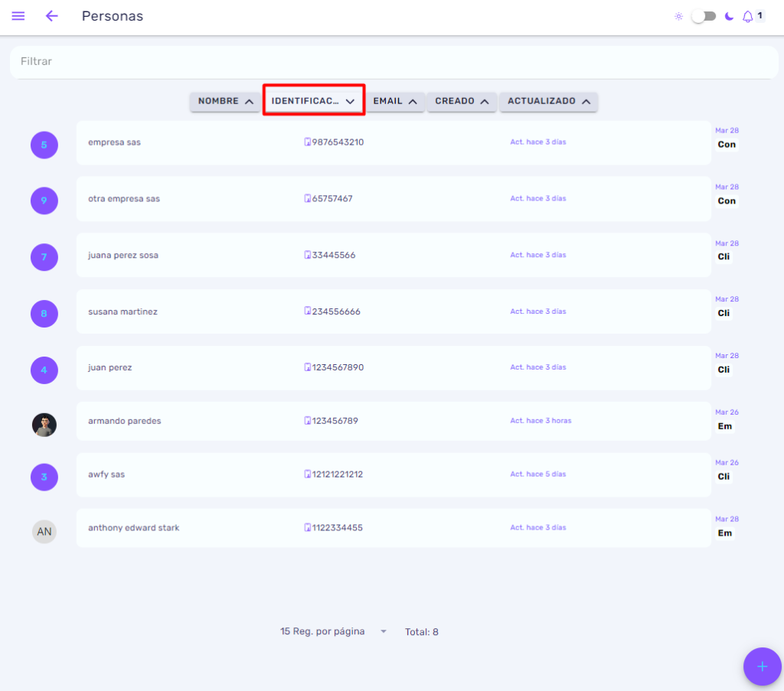Sort by the NOMBRE button

tap(225, 102)
